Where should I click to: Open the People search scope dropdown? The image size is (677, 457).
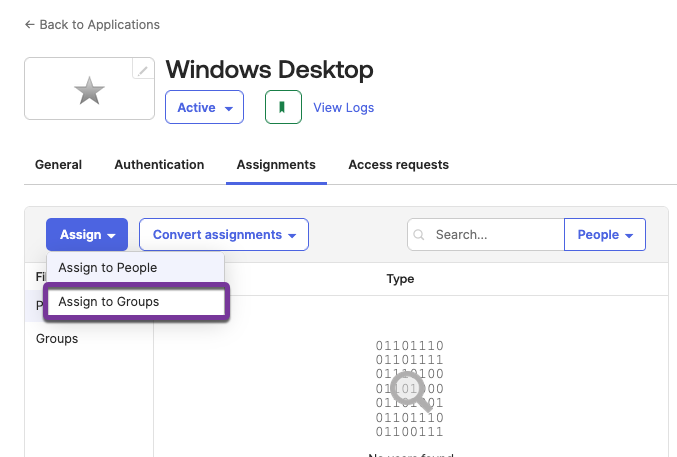(x=605, y=235)
